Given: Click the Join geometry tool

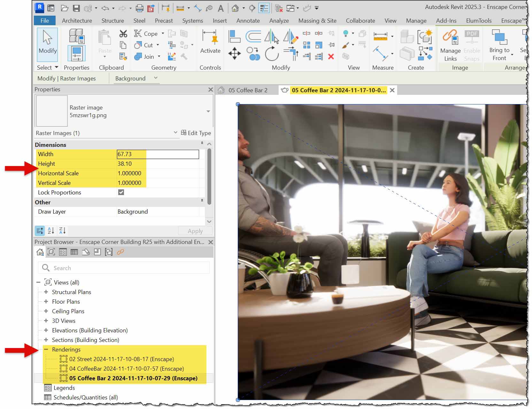Looking at the screenshot, I should click(x=147, y=57).
